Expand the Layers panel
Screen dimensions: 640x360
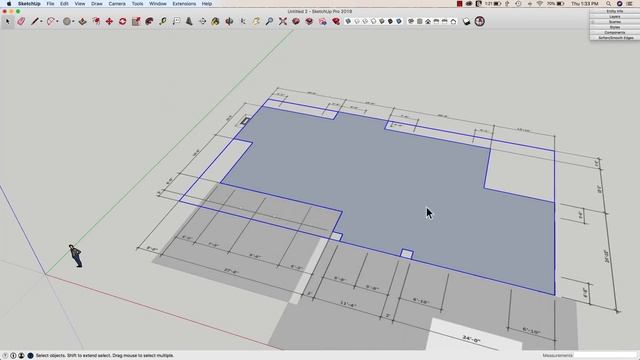(x=614, y=17)
